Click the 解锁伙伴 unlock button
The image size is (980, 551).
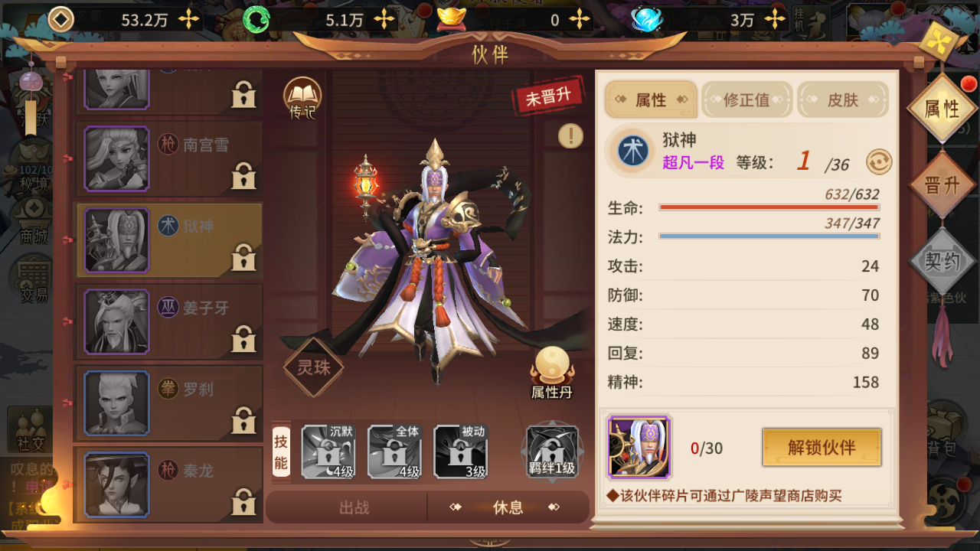point(822,448)
